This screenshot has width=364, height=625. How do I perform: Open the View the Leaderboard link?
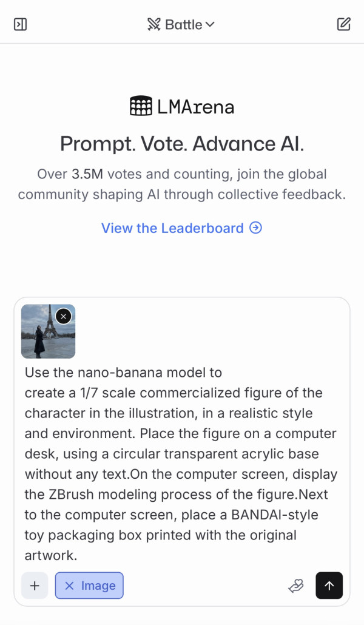pos(172,228)
